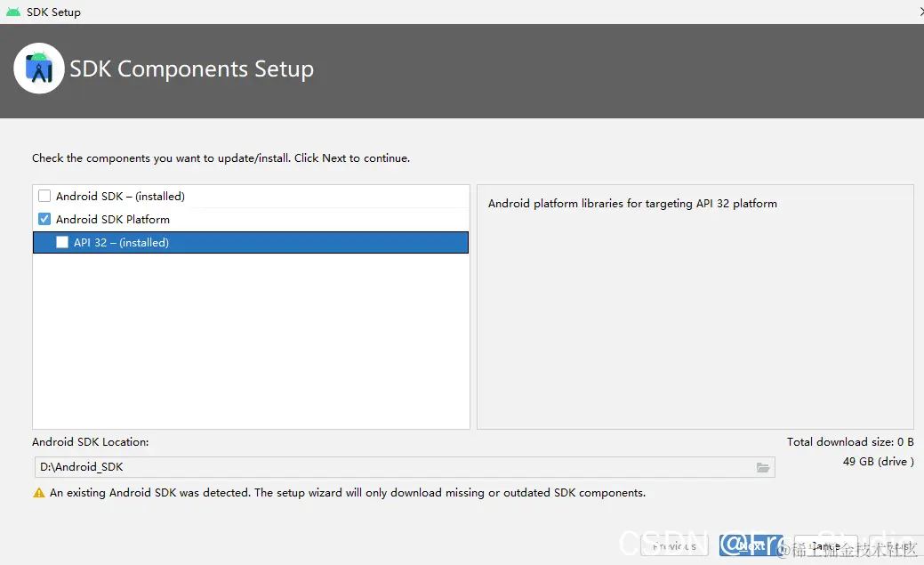Click the green Android icon in title bar

pos(13,12)
